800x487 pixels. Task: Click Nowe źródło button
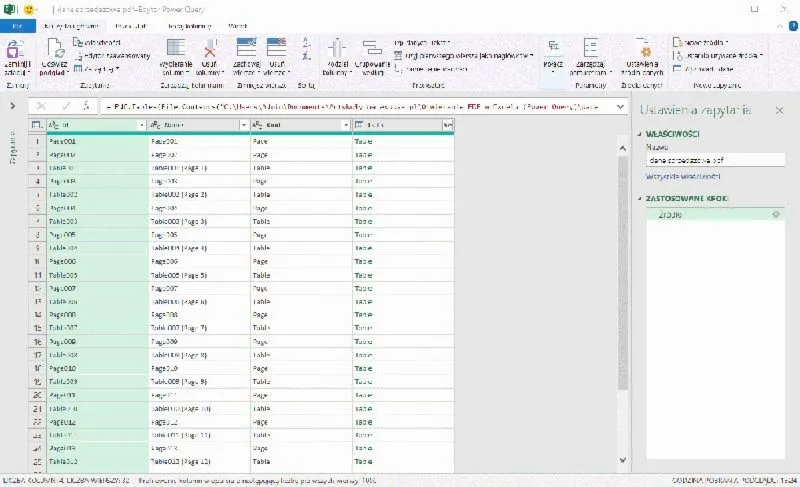[x=701, y=42]
